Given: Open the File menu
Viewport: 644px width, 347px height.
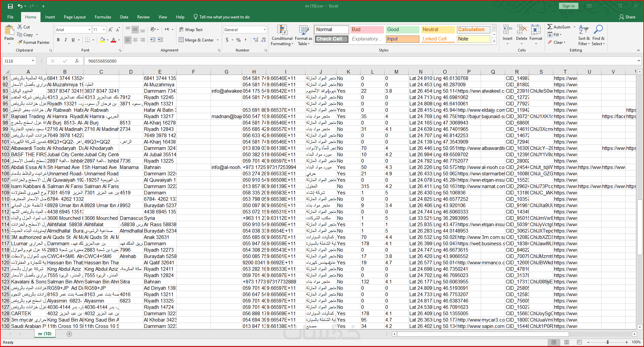Looking at the screenshot, I should [10, 17].
